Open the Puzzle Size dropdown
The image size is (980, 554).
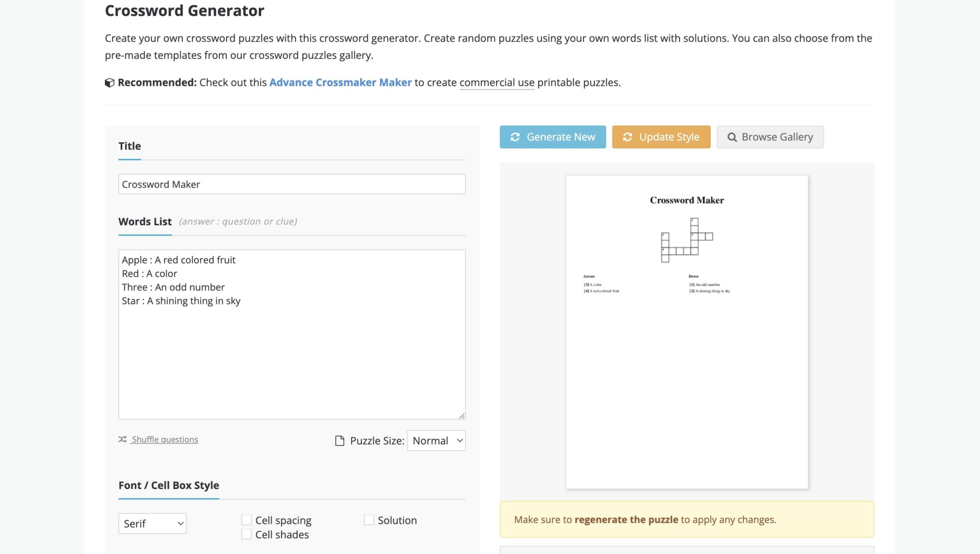tap(436, 441)
